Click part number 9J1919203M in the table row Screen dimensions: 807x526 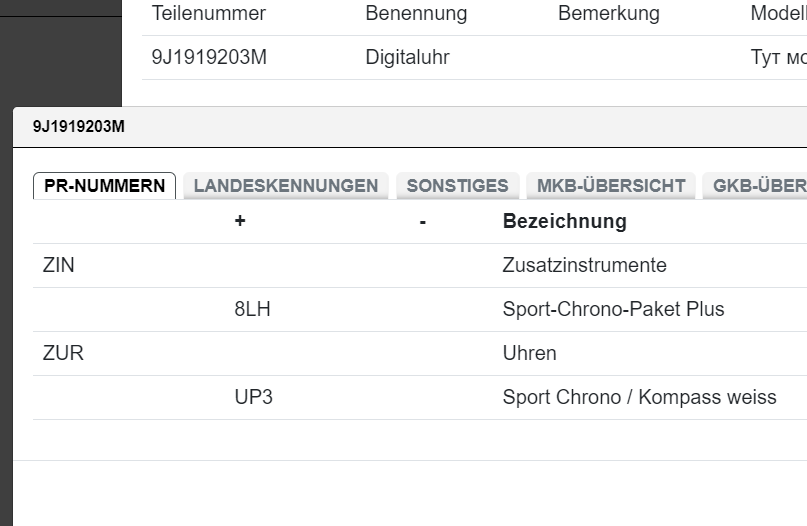[209, 57]
